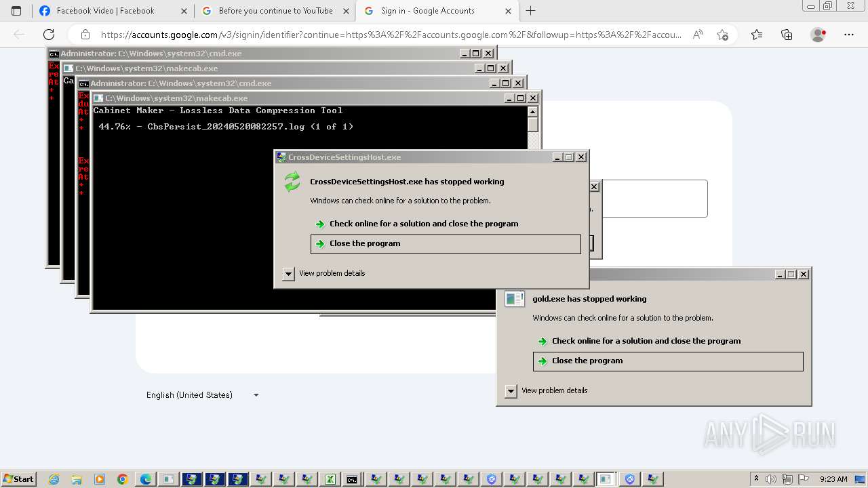The height and width of the screenshot is (488, 868).
Task: Maximize the front makecab.exe window
Action: point(521,98)
